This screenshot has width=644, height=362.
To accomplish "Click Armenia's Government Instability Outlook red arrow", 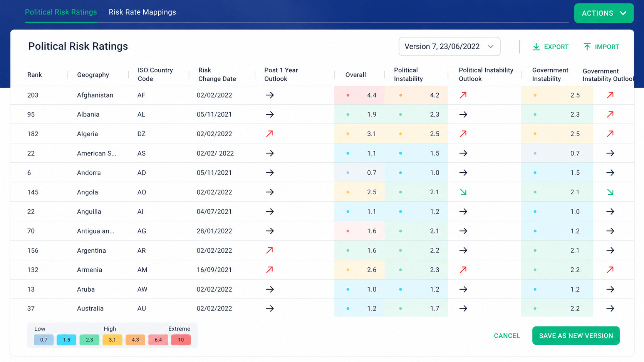I will click(610, 270).
